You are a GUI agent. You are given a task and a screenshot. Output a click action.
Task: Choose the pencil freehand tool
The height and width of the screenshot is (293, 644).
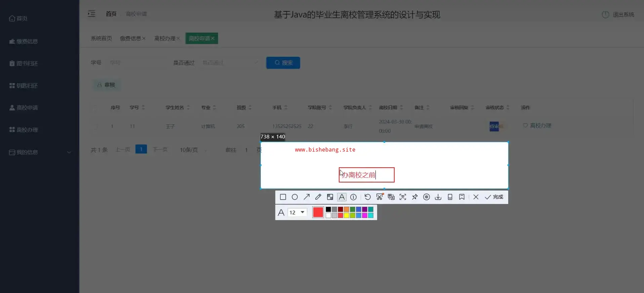tap(318, 197)
